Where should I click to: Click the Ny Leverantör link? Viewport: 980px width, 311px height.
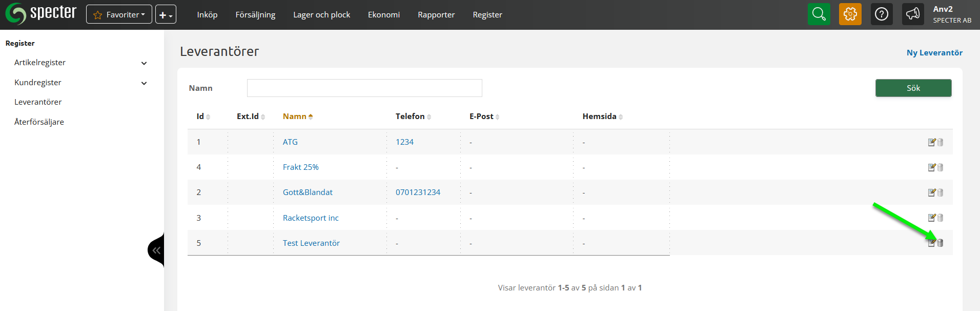(x=934, y=52)
